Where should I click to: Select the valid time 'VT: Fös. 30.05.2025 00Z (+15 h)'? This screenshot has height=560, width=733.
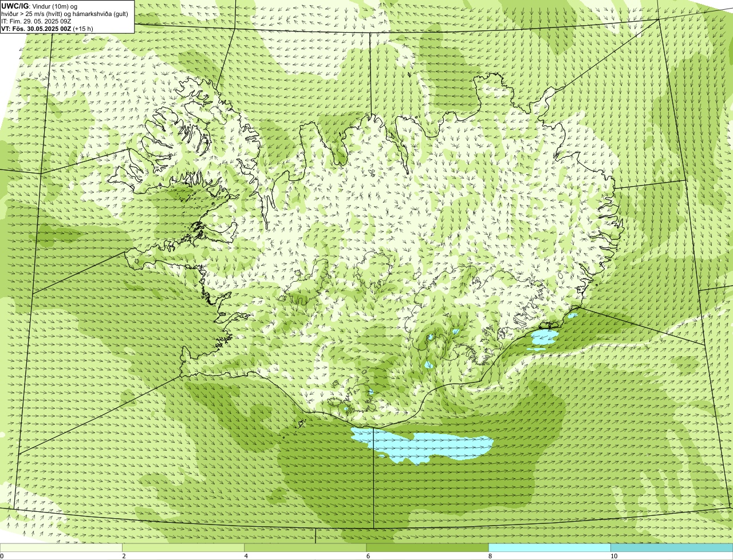click(47, 28)
